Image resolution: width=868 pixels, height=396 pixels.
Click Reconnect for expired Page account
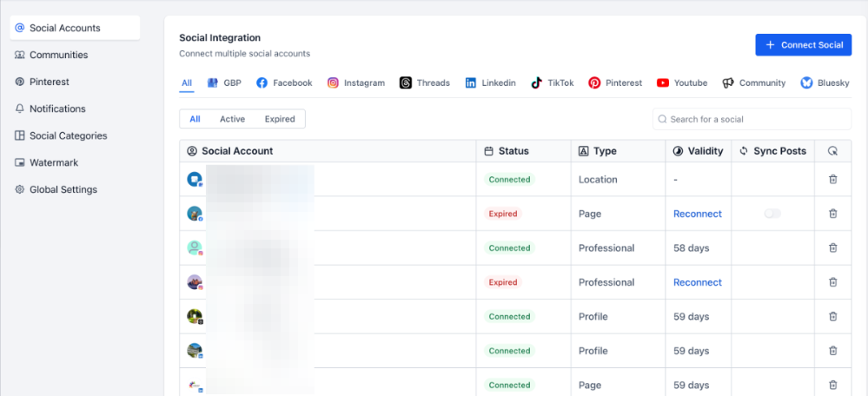(x=697, y=214)
